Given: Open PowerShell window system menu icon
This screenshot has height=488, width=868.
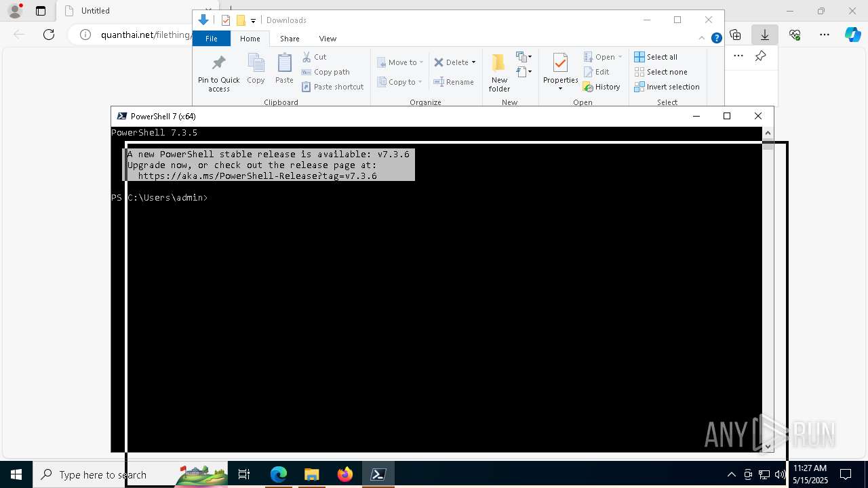Looking at the screenshot, I should (x=121, y=116).
